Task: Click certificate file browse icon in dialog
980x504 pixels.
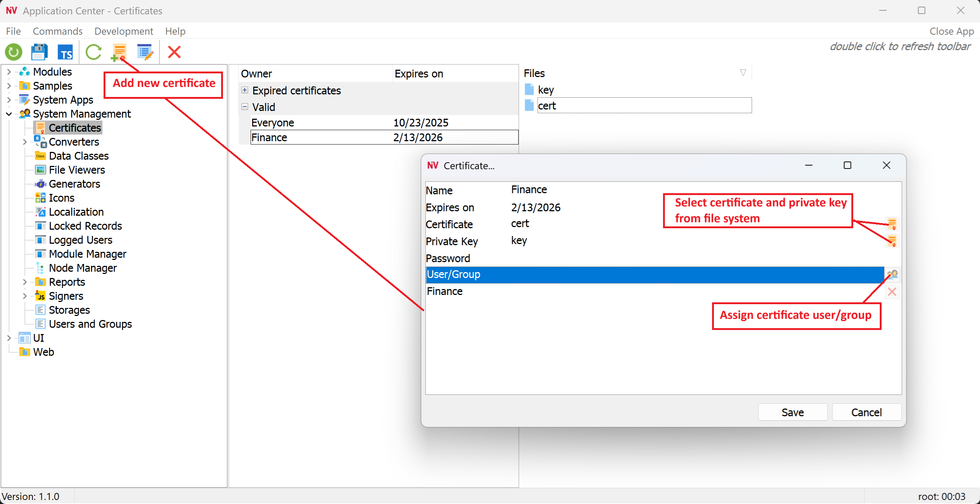Action: point(892,224)
